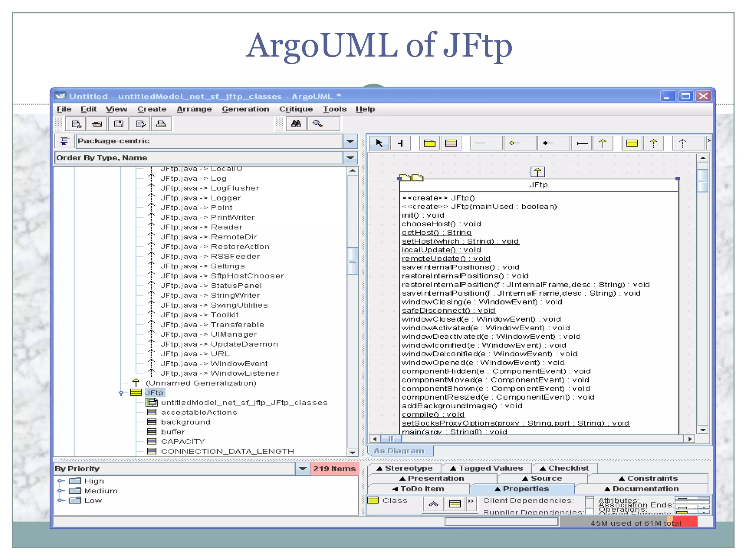Click the tree panel scroll up arrow
Image resolution: width=747 pixels, height=560 pixels.
[x=352, y=171]
